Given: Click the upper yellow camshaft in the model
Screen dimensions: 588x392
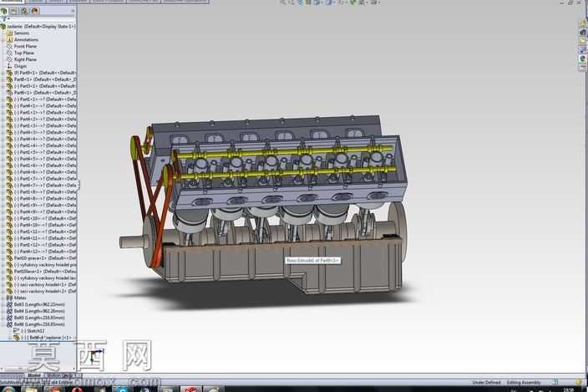Looking at the screenshot, I should [285, 151].
